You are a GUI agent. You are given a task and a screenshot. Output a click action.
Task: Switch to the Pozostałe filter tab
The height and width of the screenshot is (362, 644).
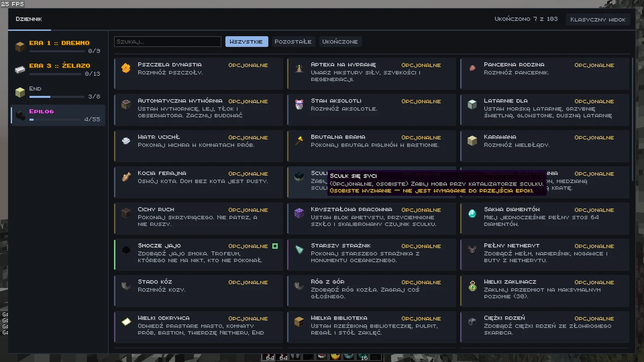pos(293,41)
